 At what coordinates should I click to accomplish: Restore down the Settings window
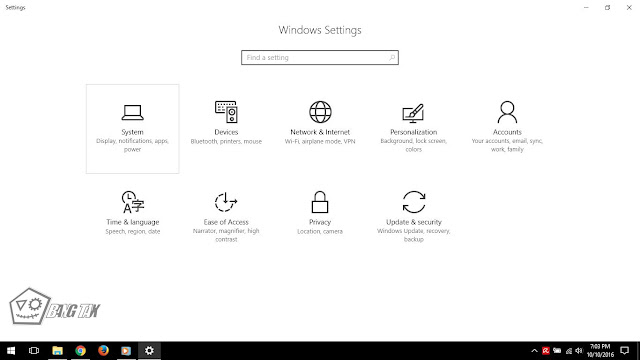(x=607, y=7)
